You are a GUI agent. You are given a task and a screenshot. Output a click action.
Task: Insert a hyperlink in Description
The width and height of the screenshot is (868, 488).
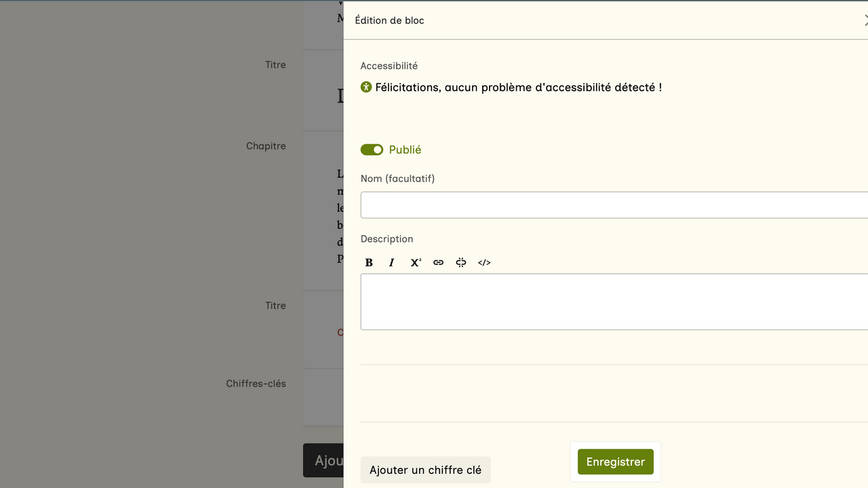tap(438, 263)
